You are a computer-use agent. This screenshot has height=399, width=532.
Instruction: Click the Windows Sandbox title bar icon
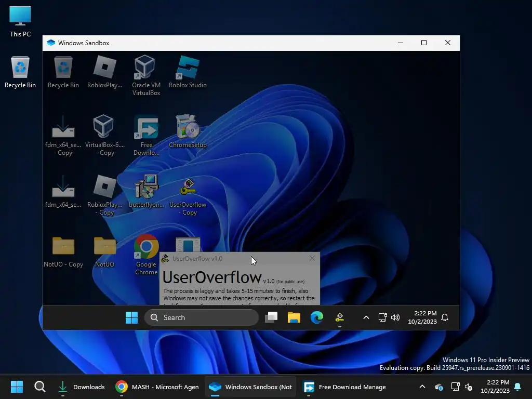(51, 43)
